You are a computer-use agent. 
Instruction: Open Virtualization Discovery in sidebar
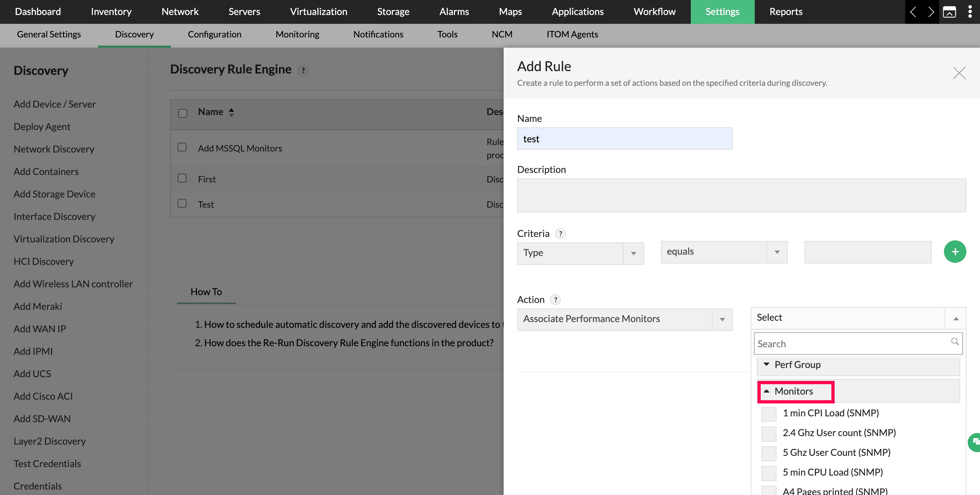pos(64,239)
